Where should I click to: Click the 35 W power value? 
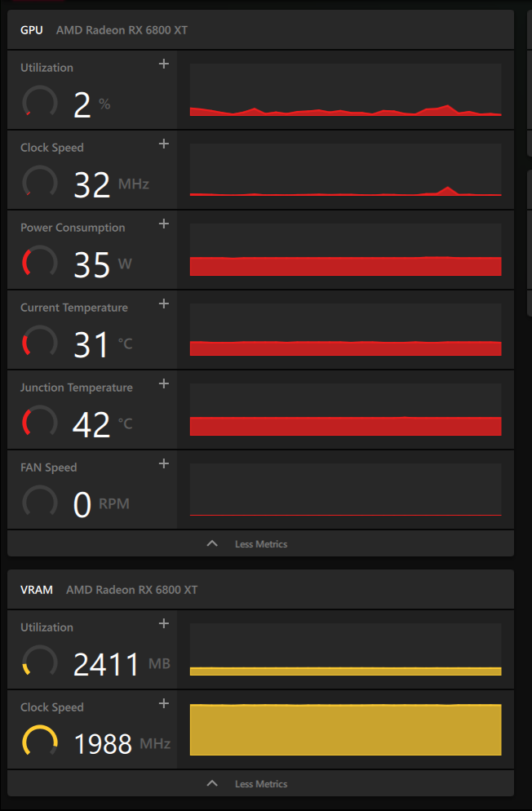pyautogui.click(x=102, y=264)
